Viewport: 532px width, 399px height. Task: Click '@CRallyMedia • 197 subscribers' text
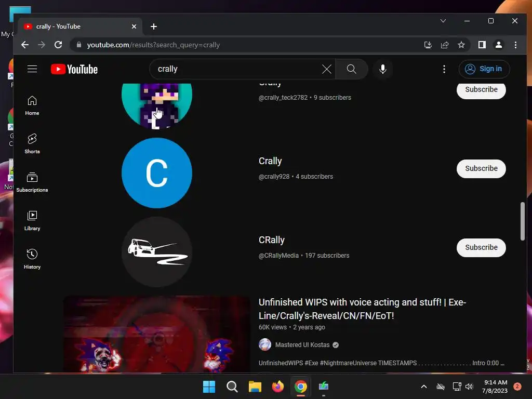(x=303, y=256)
